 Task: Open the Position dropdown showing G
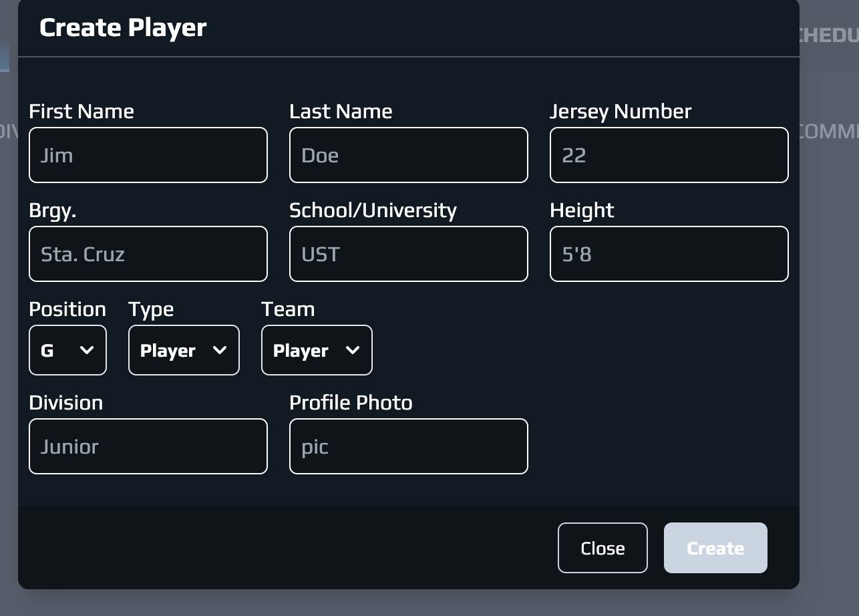(x=67, y=350)
